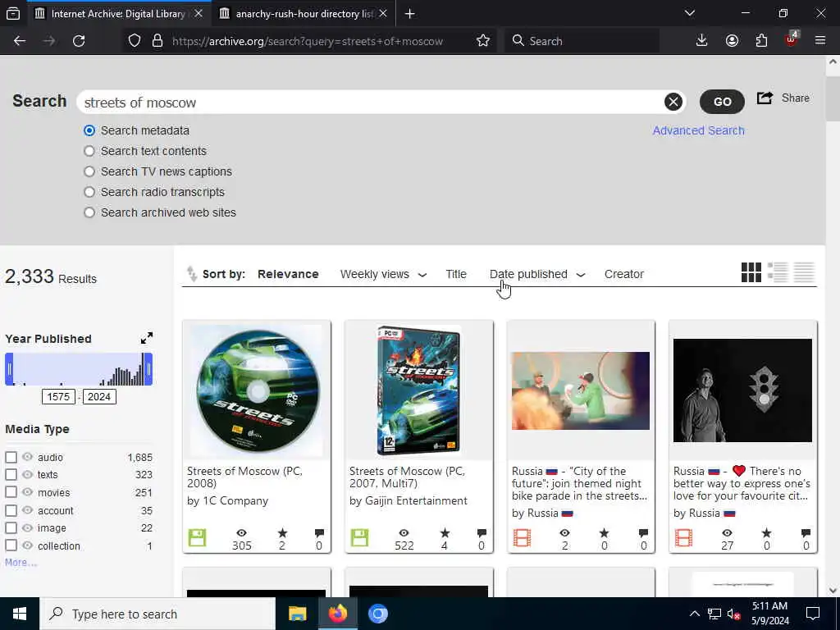Toggle the eye icon beside account
Screen dimensions: 840x630
tap(27, 510)
